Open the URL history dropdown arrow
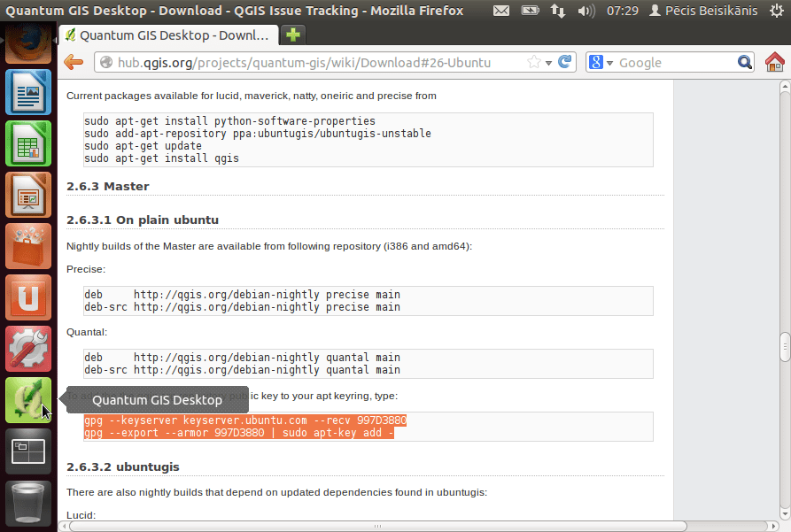The height and width of the screenshot is (532, 791). [548, 63]
